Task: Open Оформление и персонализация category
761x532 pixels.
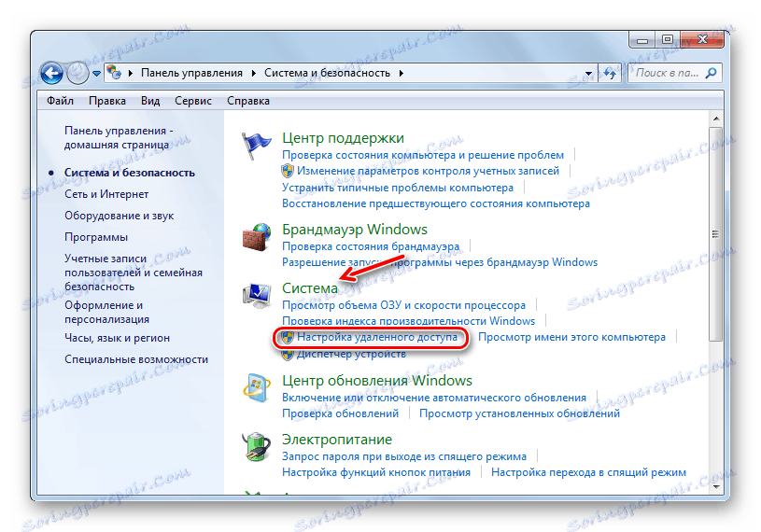Action: coord(106,313)
